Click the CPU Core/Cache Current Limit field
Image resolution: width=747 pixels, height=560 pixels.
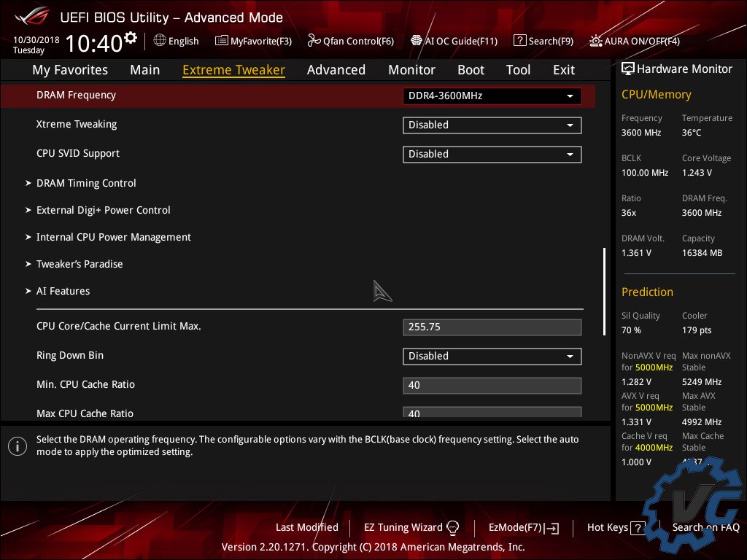point(492,327)
